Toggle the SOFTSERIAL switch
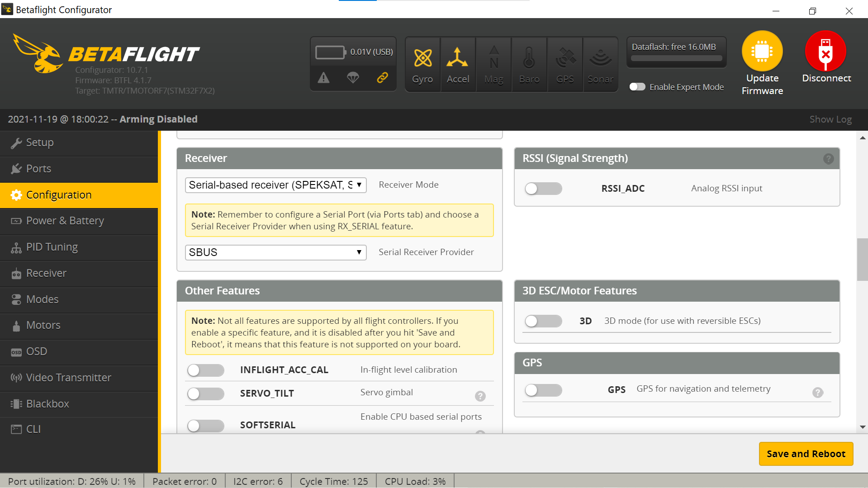The height and width of the screenshot is (488, 868). [206, 426]
